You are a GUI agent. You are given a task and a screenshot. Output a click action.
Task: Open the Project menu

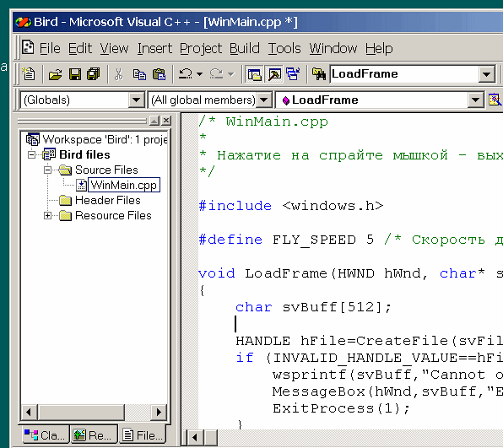(x=201, y=48)
